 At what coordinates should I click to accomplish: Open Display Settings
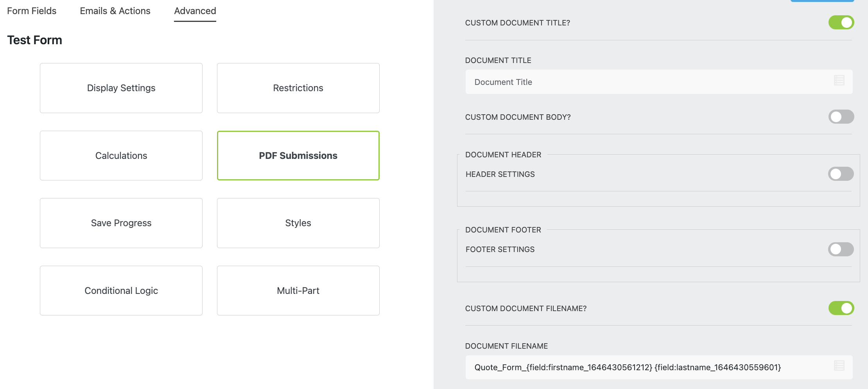121,88
